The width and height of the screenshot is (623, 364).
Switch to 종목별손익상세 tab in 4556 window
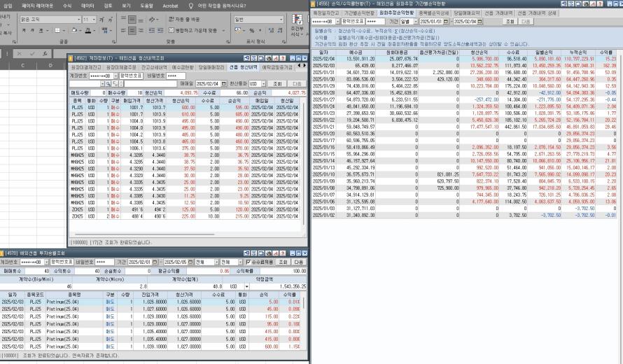click(x=433, y=13)
